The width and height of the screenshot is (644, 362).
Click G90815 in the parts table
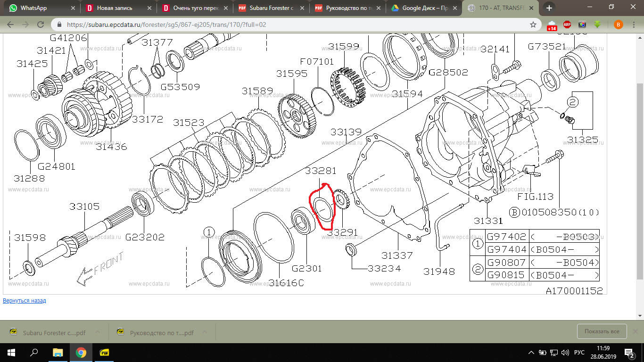[x=506, y=275]
